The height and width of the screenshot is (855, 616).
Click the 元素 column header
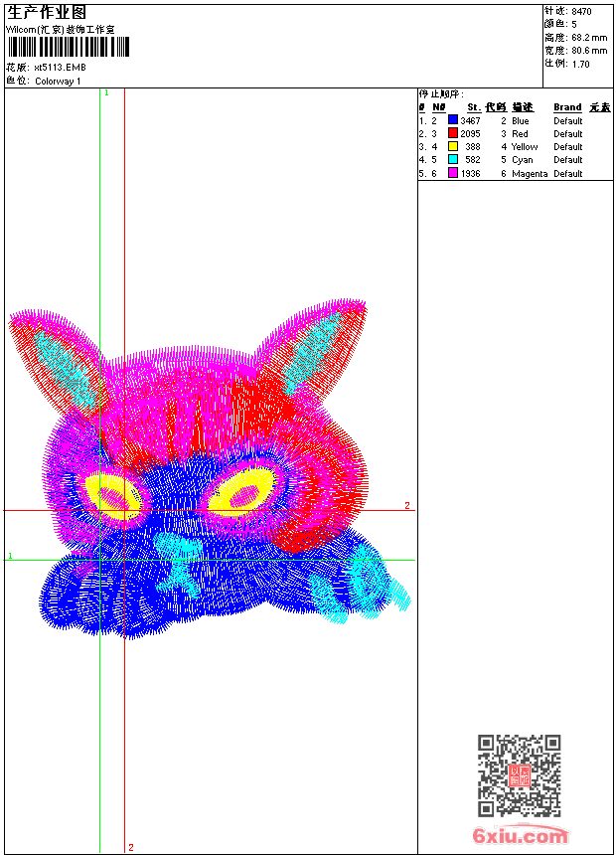click(600, 107)
